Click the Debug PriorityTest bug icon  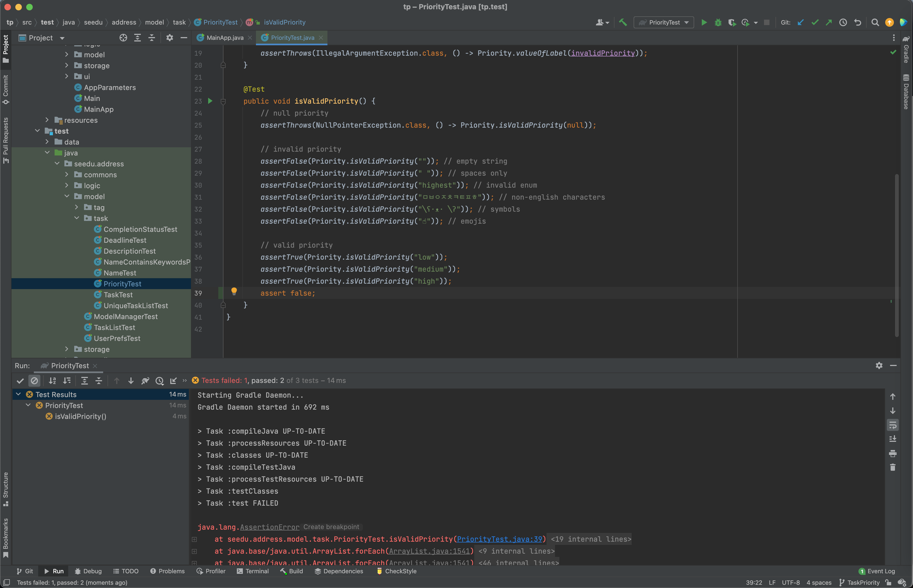[x=718, y=23]
